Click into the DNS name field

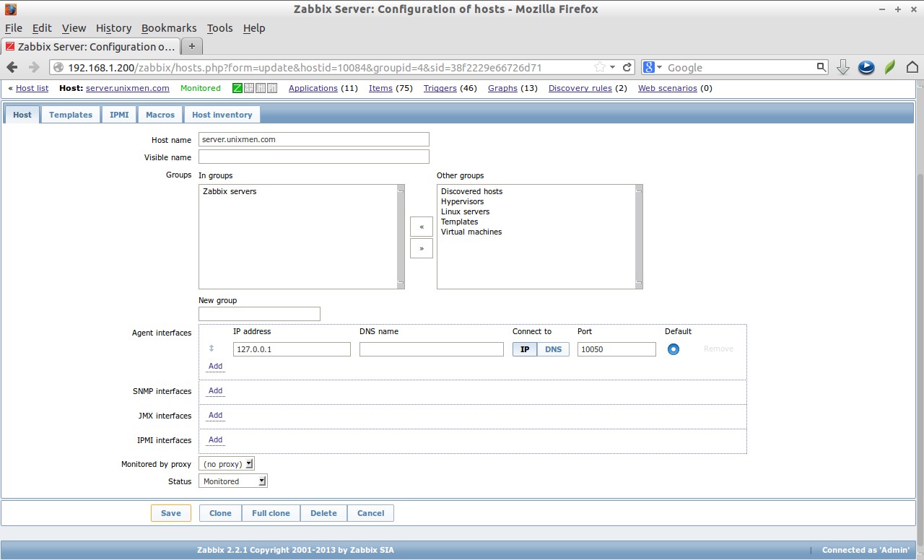click(x=432, y=349)
